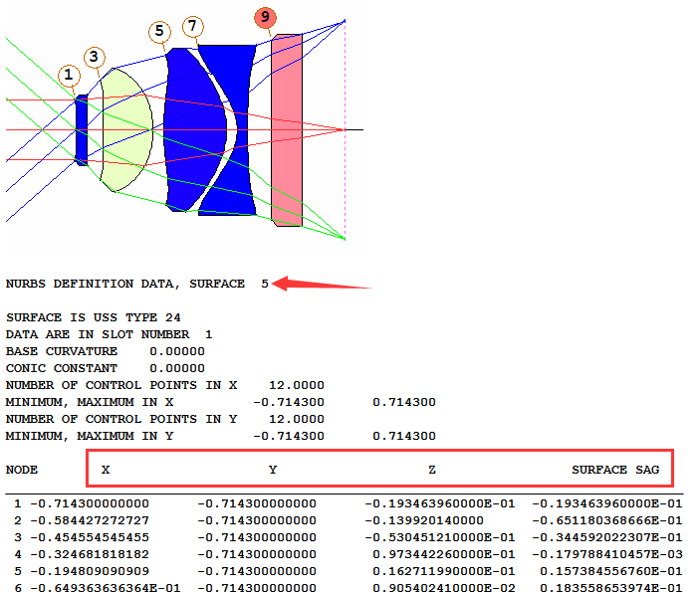The width and height of the screenshot is (700, 592).
Task: Click node 1 Z value -0.193463960000E-01
Action: point(440,503)
